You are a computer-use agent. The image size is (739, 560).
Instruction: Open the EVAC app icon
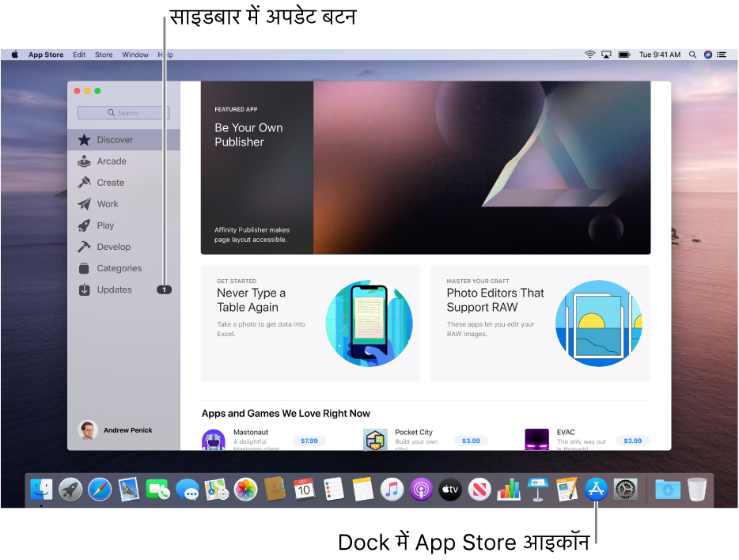[x=536, y=440]
